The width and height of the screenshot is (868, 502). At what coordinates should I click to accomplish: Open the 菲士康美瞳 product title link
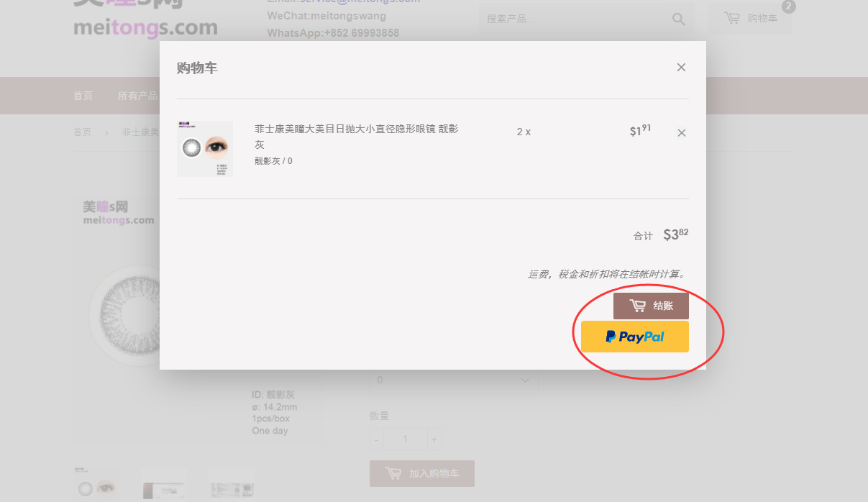pos(357,137)
